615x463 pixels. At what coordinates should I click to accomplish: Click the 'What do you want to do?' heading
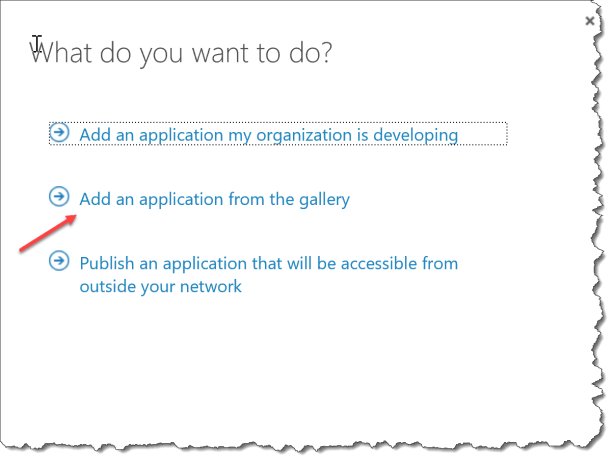(x=182, y=51)
